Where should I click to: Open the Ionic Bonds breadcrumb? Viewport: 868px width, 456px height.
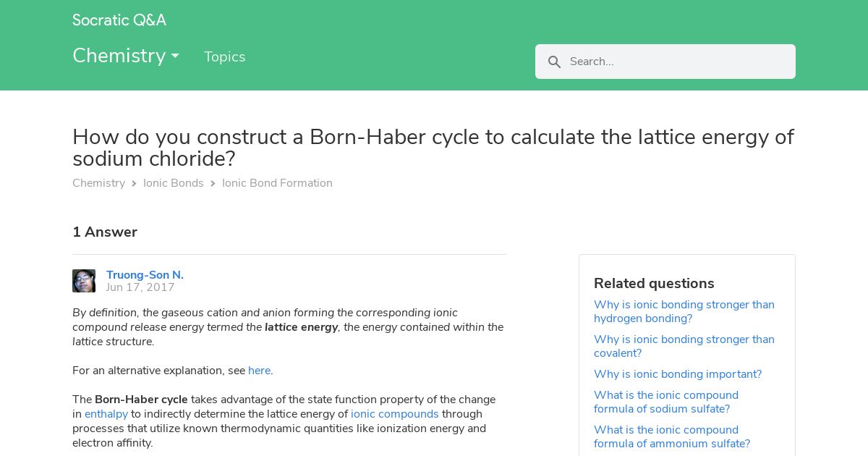point(174,183)
